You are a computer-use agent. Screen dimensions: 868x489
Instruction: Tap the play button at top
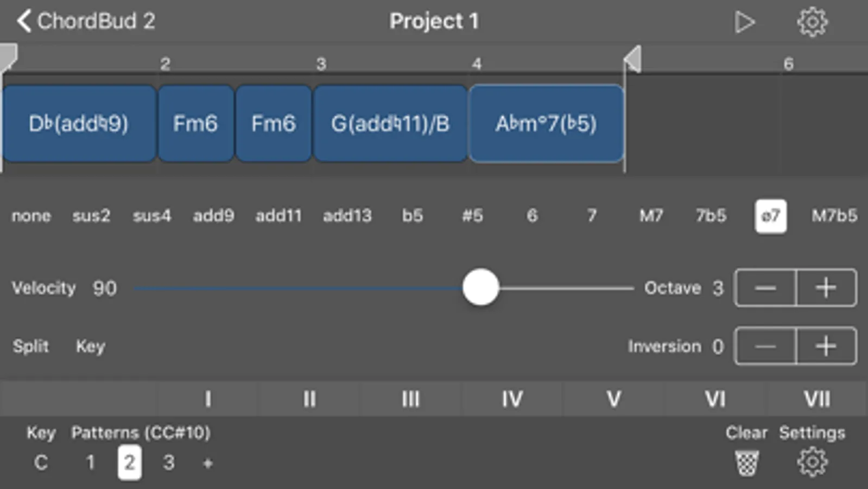744,22
